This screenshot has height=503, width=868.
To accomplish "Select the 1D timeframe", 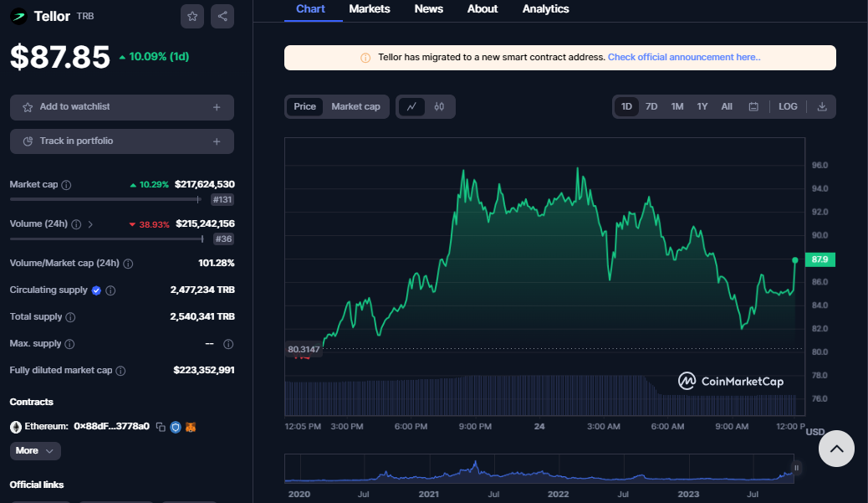I will (x=626, y=106).
